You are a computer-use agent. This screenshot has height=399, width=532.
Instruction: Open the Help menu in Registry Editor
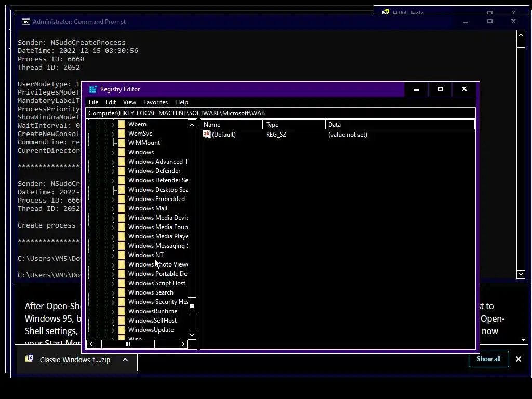click(x=181, y=102)
